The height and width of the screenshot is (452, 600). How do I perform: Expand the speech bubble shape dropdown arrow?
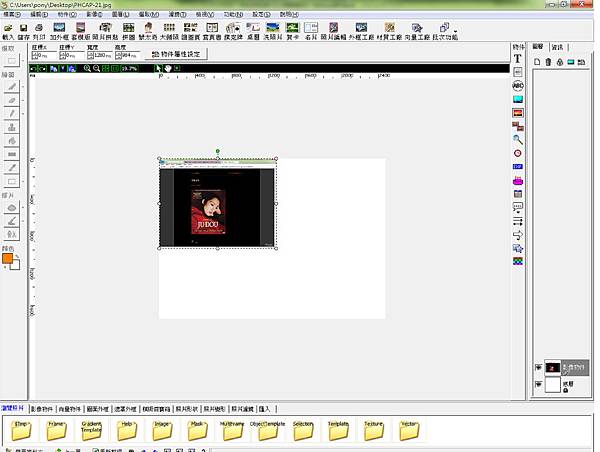[518, 212]
